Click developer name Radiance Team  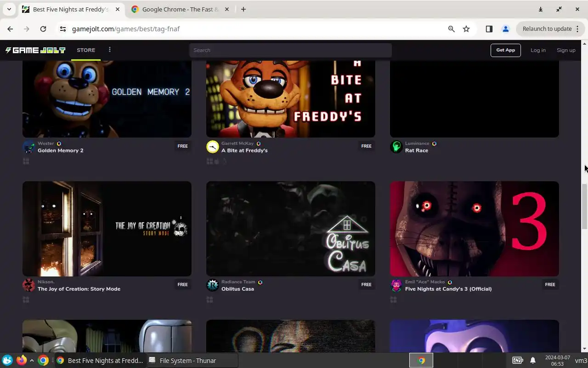pos(238,282)
